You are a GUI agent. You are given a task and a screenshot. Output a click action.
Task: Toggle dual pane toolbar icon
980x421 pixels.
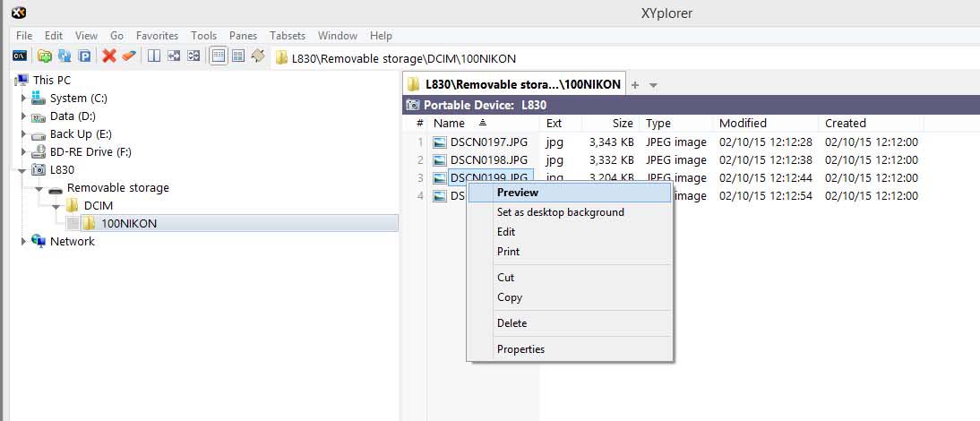[153, 56]
